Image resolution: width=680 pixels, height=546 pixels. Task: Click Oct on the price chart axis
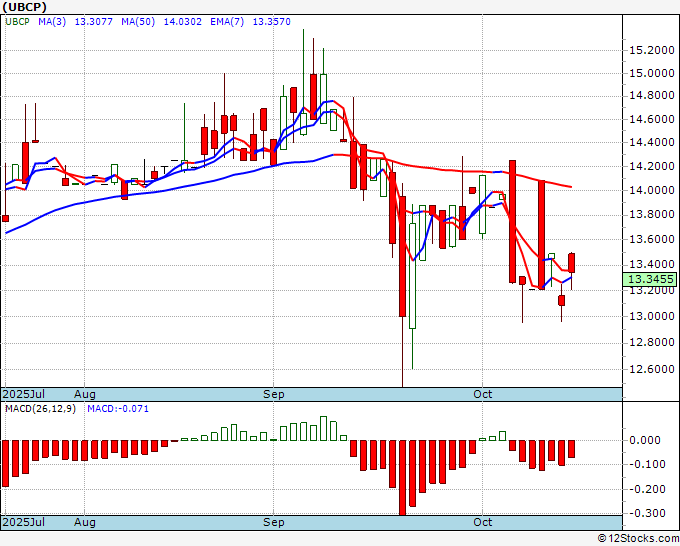pyautogui.click(x=483, y=394)
